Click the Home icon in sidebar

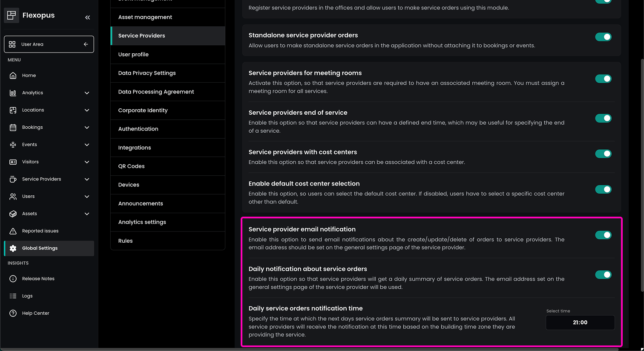[x=13, y=75]
